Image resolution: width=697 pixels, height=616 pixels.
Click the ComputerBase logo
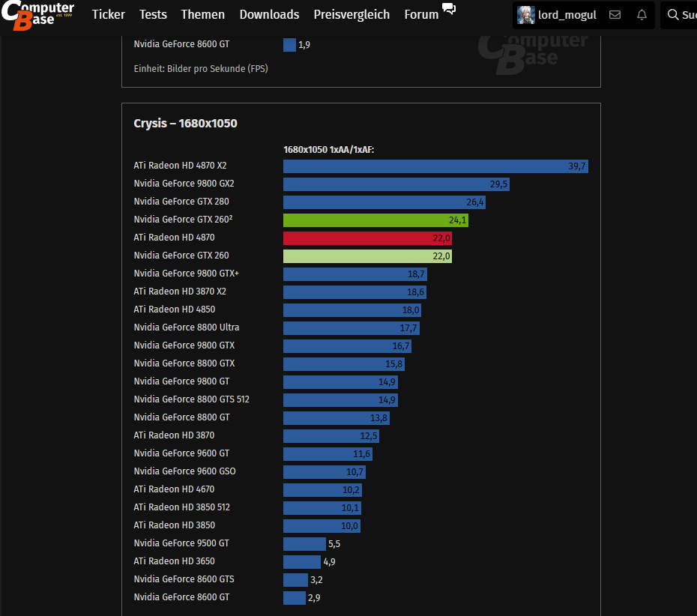pos(37,15)
